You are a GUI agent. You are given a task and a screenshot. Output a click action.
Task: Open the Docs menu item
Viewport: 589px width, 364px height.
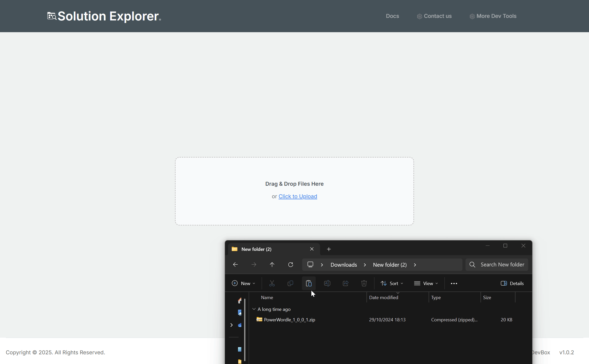[392, 16]
